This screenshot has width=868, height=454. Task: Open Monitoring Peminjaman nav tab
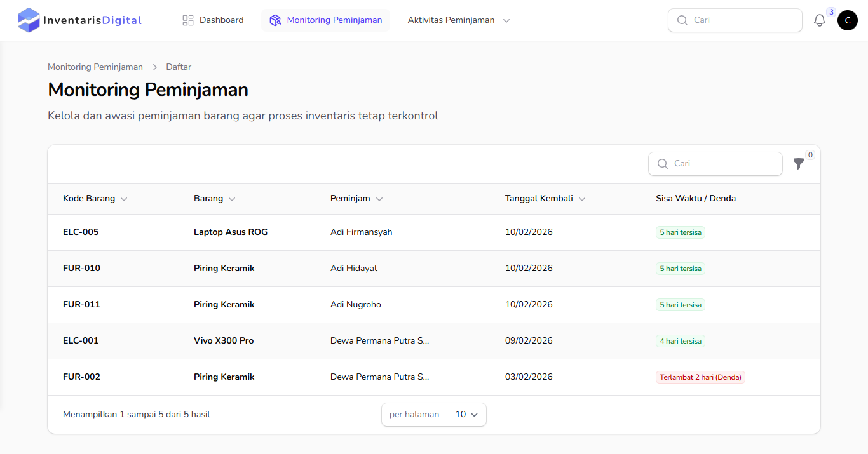point(325,20)
